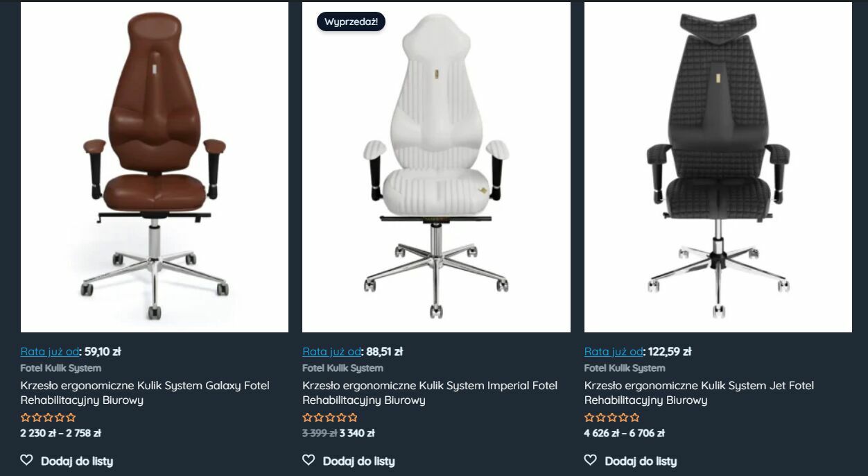This screenshot has width=868, height=476.
Task: Open brown Galaxy chair product image
Action: (x=155, y=167)
